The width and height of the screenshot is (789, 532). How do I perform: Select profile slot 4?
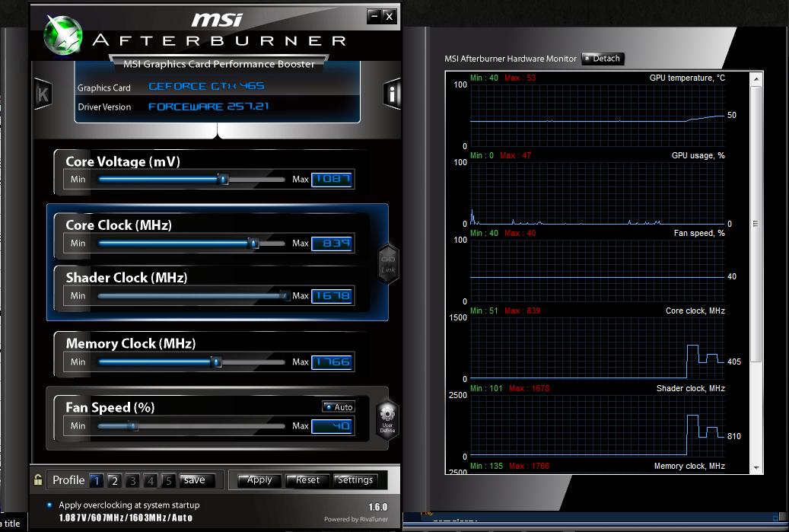pyautogui.click(x=150, y=481)
